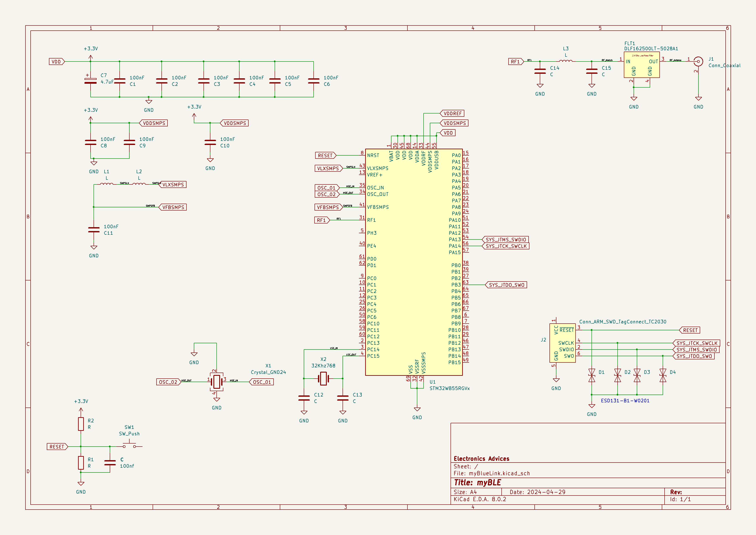The width and height of the screenshot is (756, 535).
Task: Click the STM32WB55RGVx value text
Action: point(449,388)
